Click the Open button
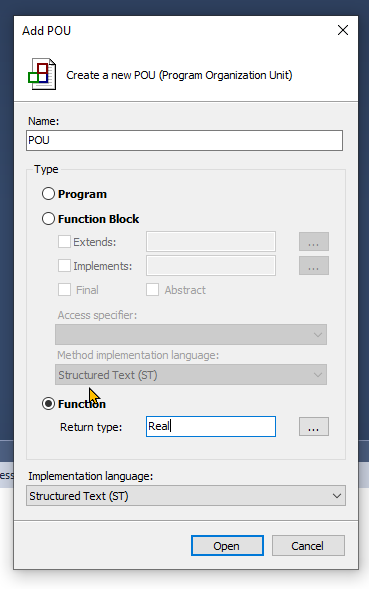Viewport: 369px width, 589px height. click(x=227, y=545)
